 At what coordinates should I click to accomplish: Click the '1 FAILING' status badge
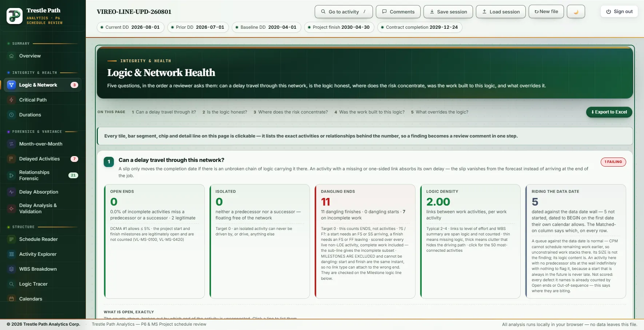coord(613,162)
